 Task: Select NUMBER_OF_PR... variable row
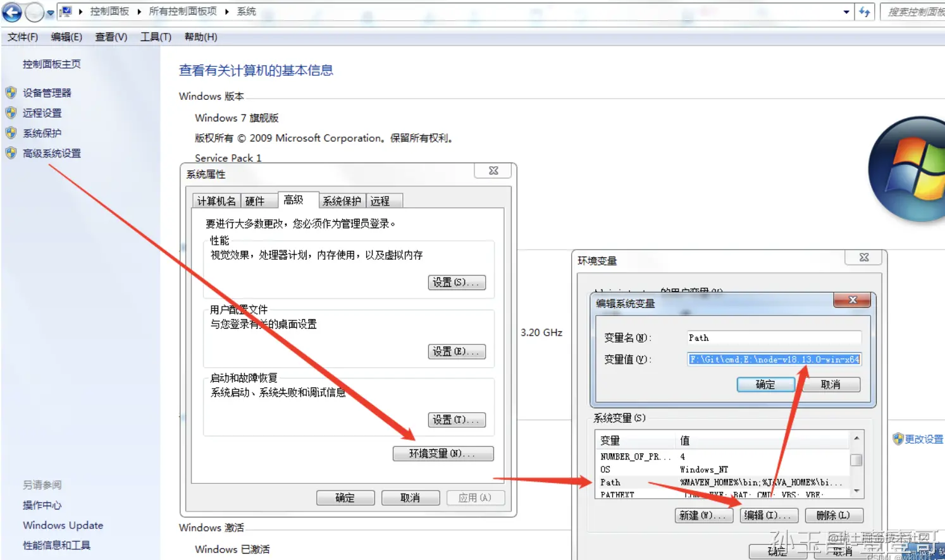point(723,456)
